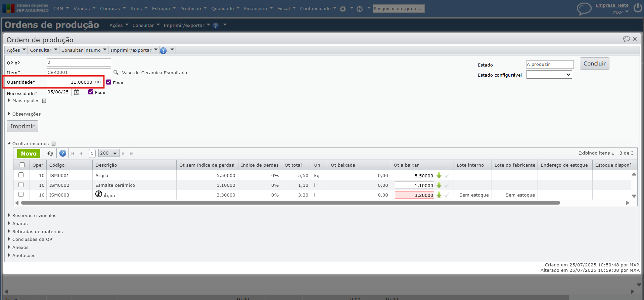644x300 pixels.
Task: Open help icon in Ordens de produção bar
Action: tap(216, 26)
